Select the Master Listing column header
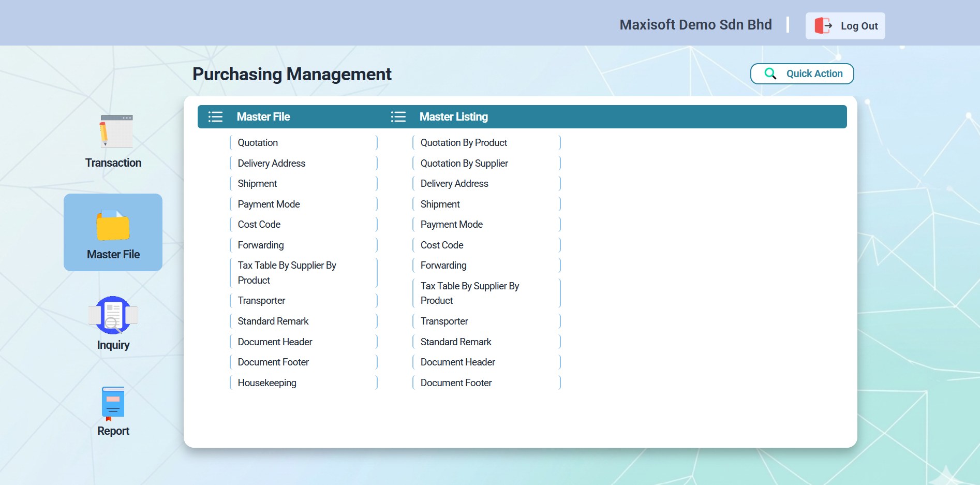This screenshot has width=980, height=485. 453,116
